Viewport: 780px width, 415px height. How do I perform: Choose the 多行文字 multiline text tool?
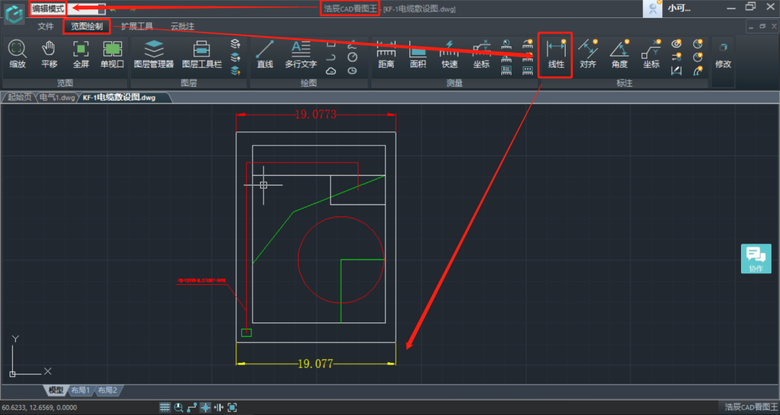300,53
